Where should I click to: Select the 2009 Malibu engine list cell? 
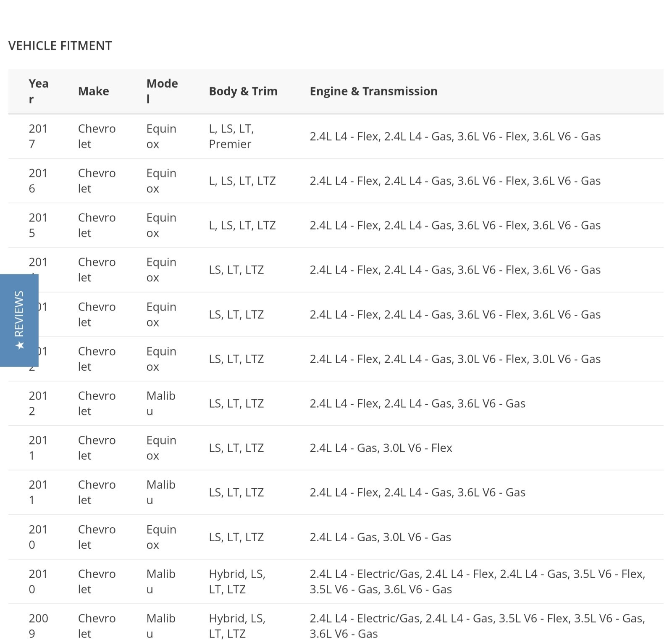pos(477,626)
